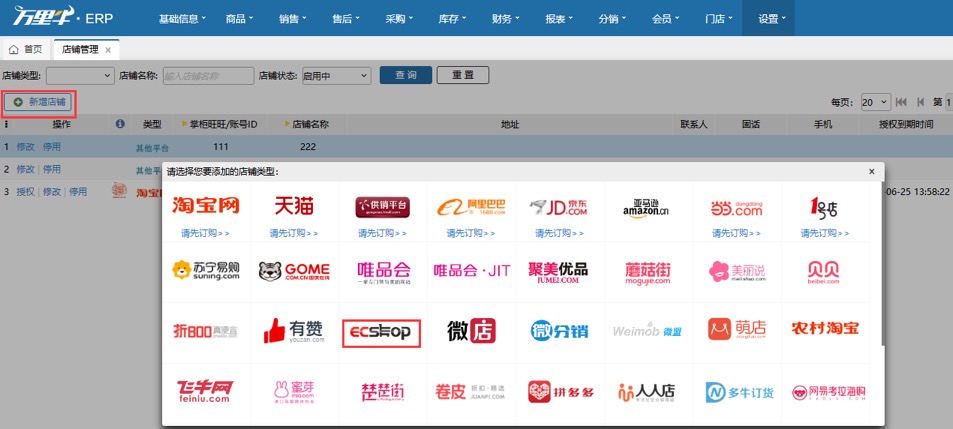Click the 查询 search button

coord(406,75)
